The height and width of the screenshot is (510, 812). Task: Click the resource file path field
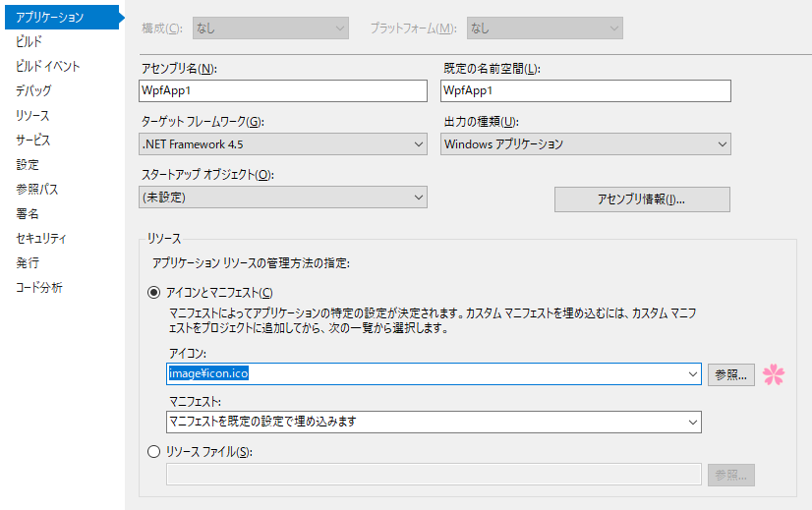pyautogui.click(x=434, y=475)
